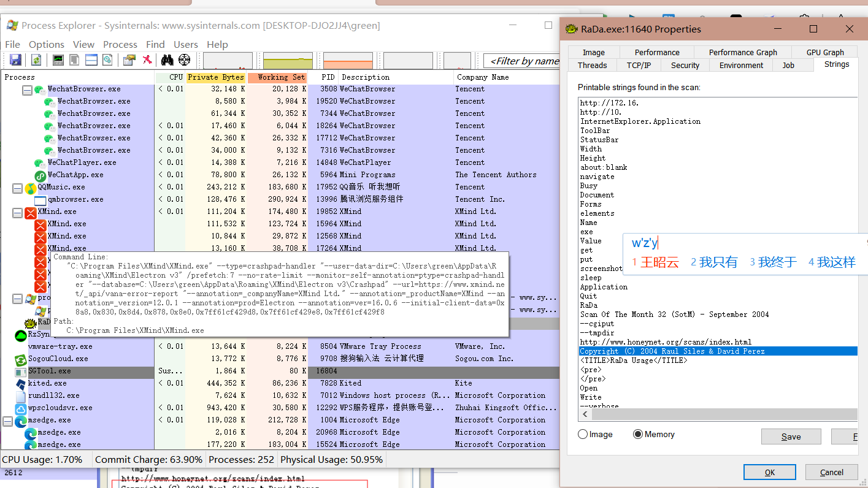Screen dimensions: 868x488
Task: Click the view DLLs/handles toolbar icon
Action: click(x=107, y=59)
